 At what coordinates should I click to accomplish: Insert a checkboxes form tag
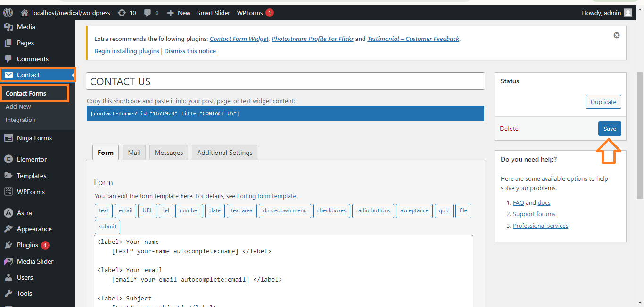[x=331, y=210]
